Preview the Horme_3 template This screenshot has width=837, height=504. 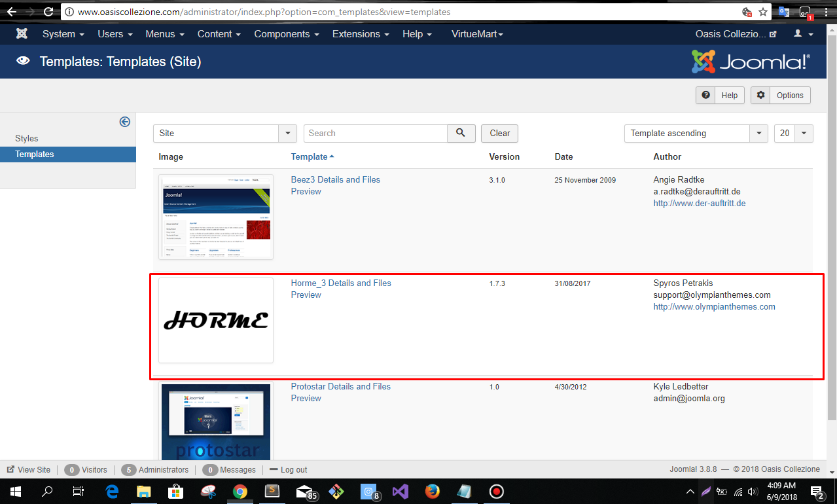point(306,295)
